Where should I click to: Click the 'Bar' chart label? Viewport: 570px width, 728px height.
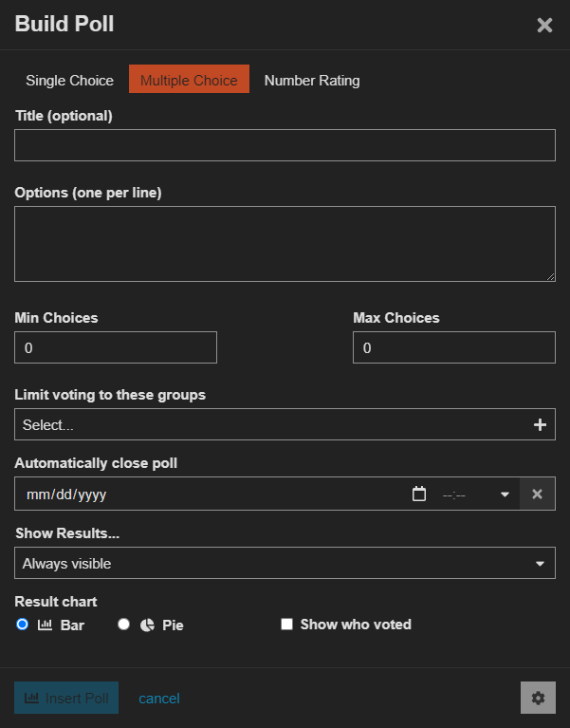point(72,625)
